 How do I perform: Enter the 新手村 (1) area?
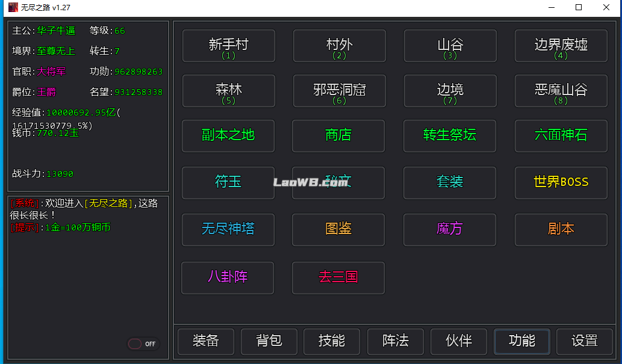[x=228, y=46]
